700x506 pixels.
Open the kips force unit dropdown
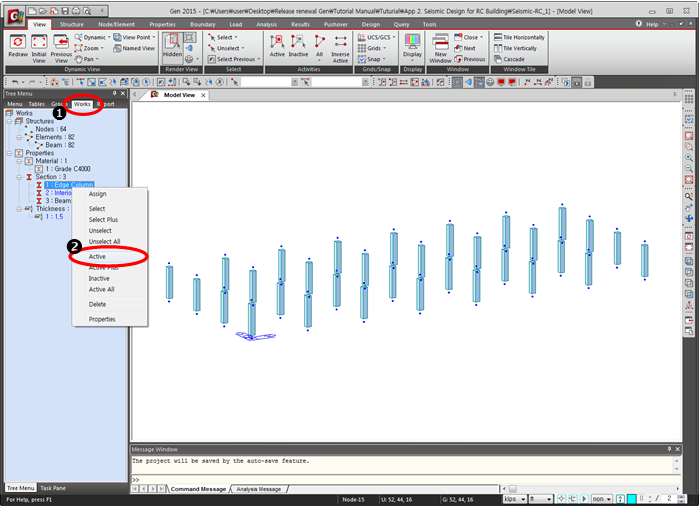click(514, 499)
